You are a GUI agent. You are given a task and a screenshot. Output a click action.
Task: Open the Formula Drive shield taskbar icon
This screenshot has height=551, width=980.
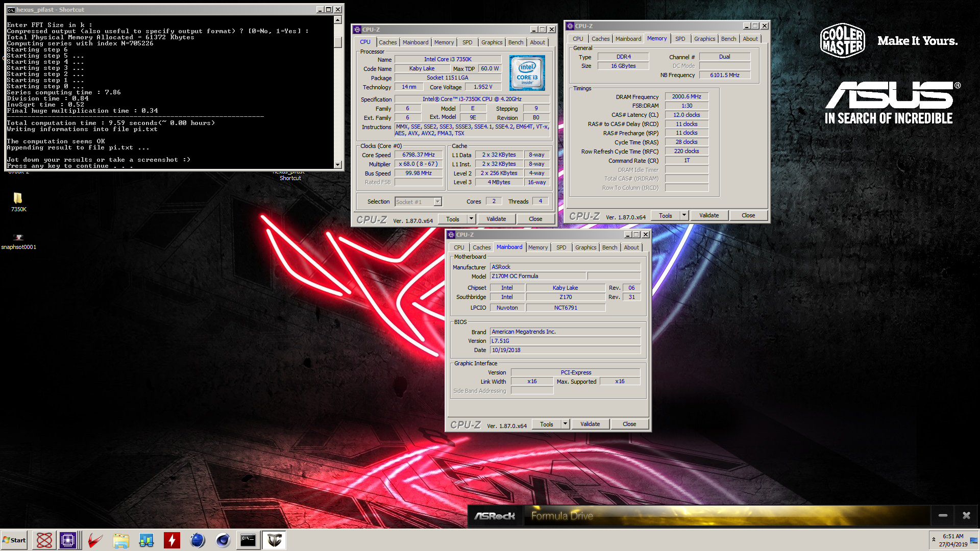(x=274, y=540)
